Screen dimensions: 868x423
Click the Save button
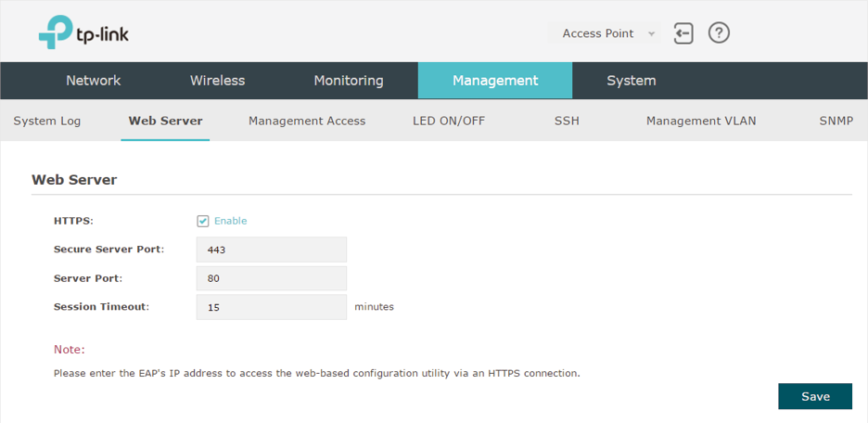(x=815, y=396)
